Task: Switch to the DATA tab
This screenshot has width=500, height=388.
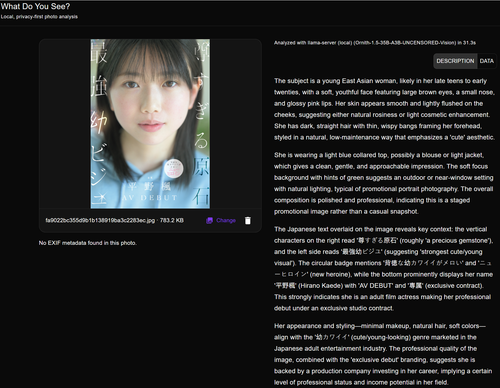Action: coord(486,61)
